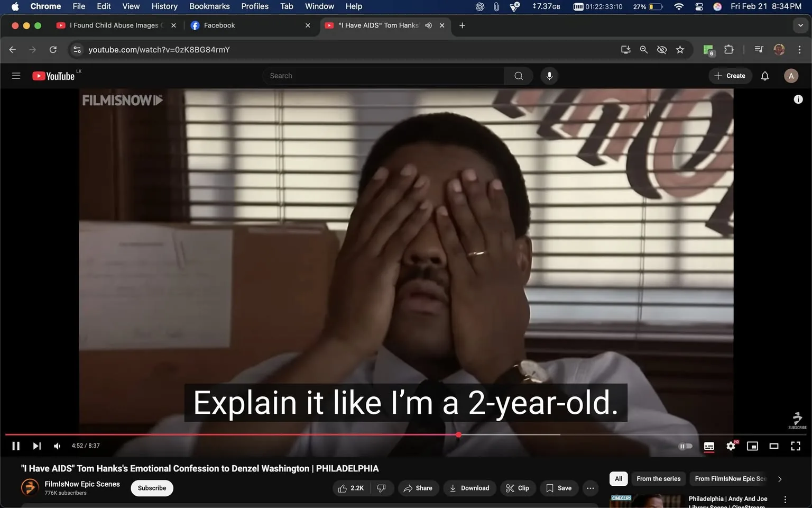The height and width of the screenshot is (508, 812).
Task: Pause the playing video
Action: point(16,446)
